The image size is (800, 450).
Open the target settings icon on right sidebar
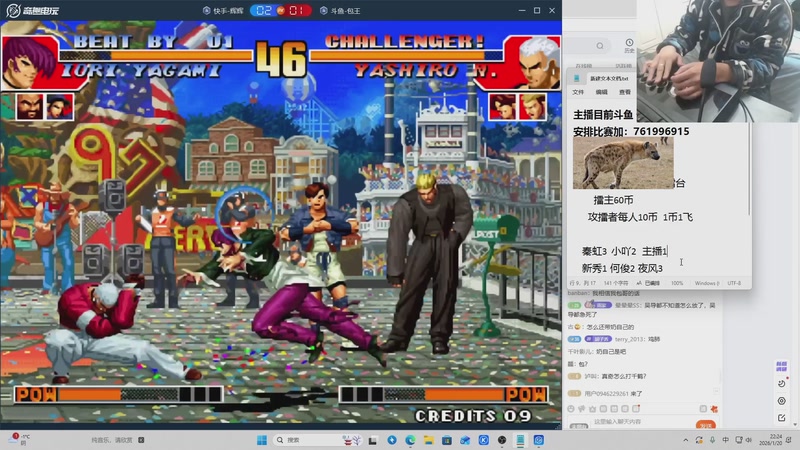point(781,401)
